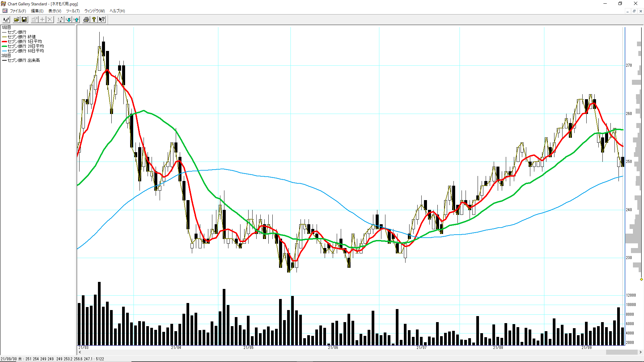Click the horizontal scrollbar left arrow
The height and width of the screenshot is (362, 644).
pos(80,352)
